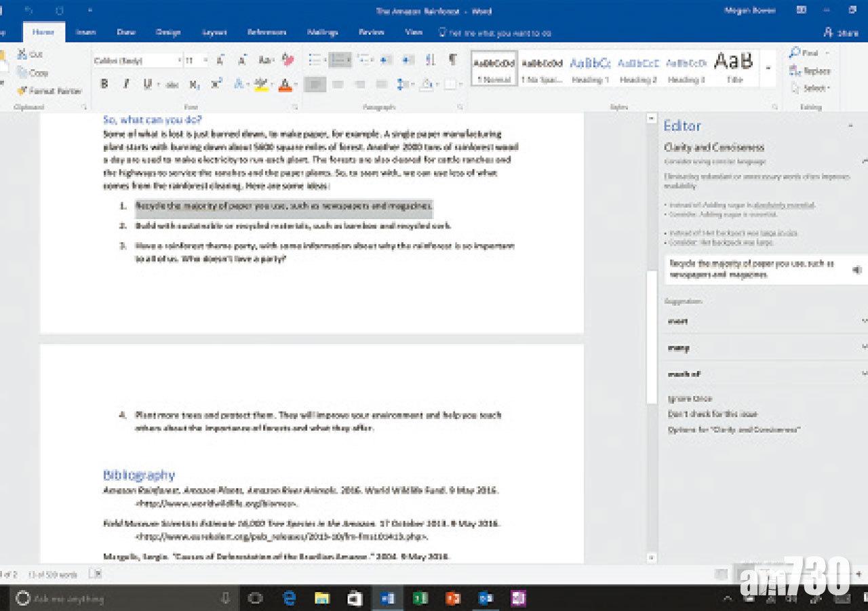Play the read-aloud speaker icon in Editor
This screenshot has height=611, width=868.
pyautogui.click(x=857, y=270)
